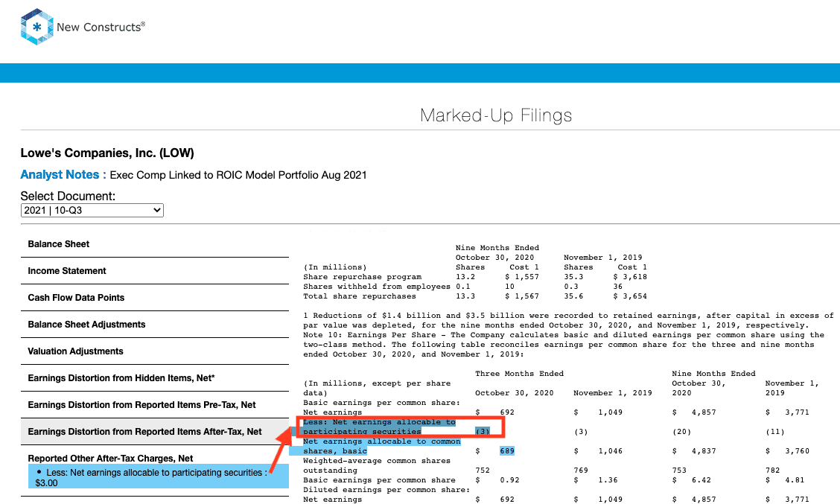Click the $ 1,557 cost value
The height and width of the screenshot is (504, 840).
522,277
